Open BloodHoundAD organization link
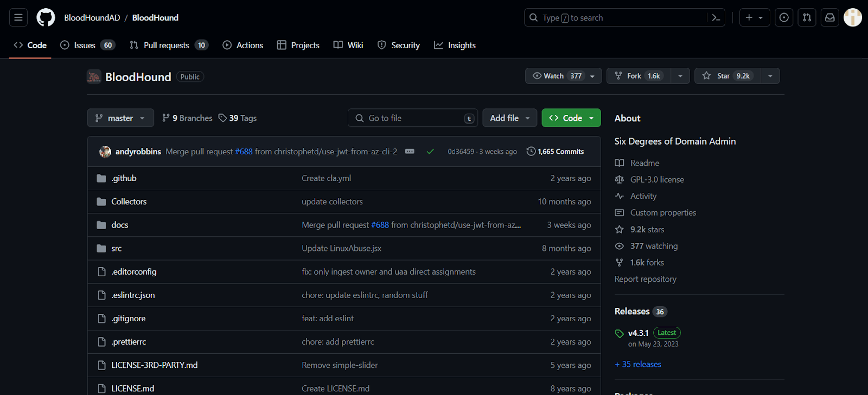This screenshot has height=395, width=868. point(92,17)
